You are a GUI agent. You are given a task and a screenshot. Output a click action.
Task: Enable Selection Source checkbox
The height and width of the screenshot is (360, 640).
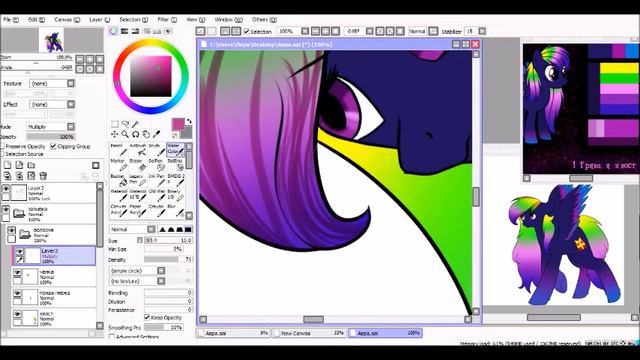pos(2,154)
